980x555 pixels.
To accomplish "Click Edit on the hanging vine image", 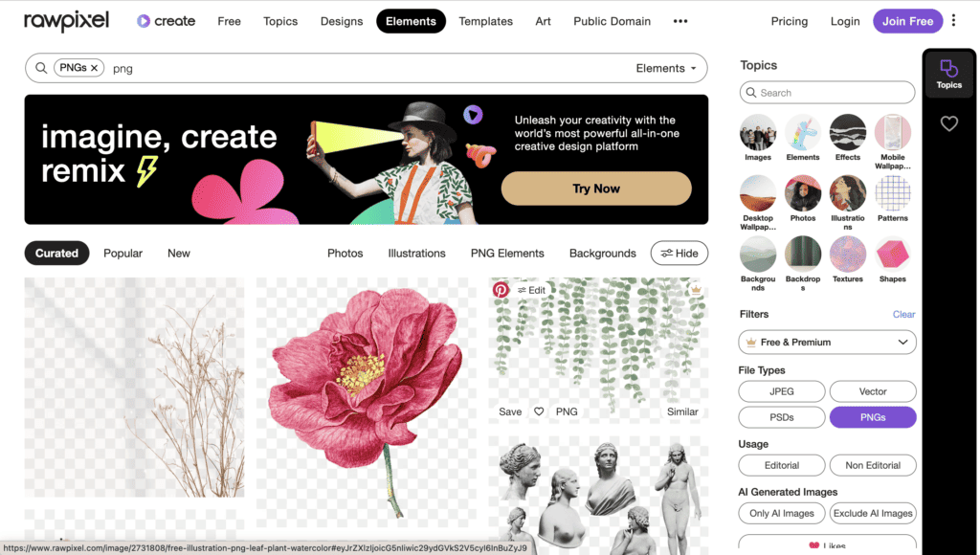I will [x=531, y=290].
